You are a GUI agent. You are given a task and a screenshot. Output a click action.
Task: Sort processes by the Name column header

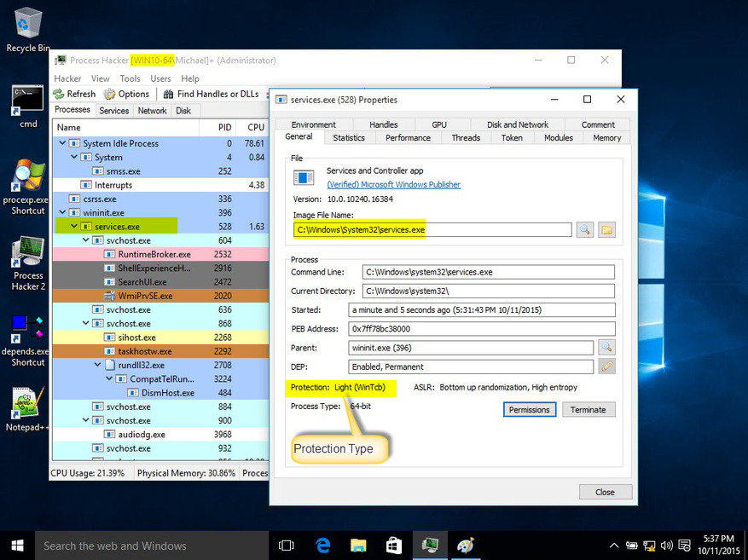[126, 127]
